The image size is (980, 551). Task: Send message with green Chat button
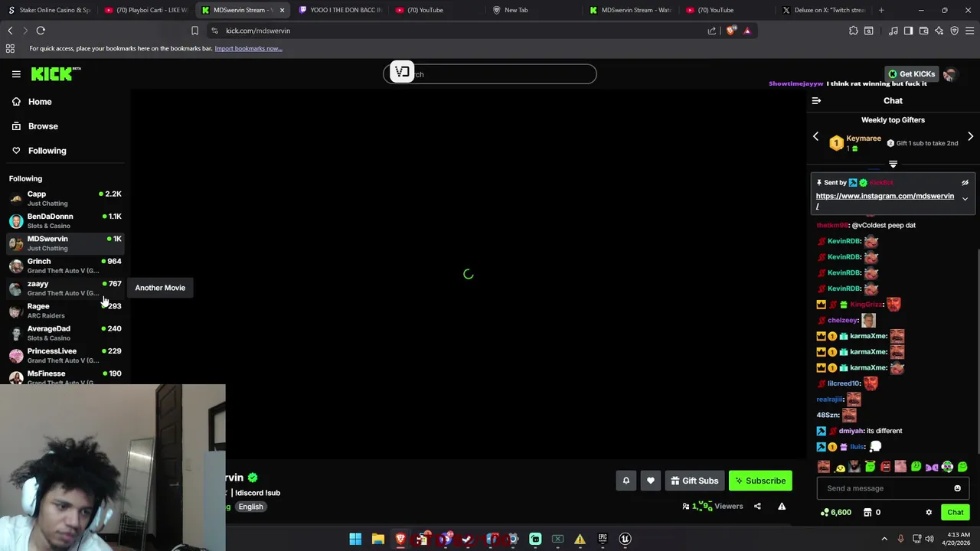click(x=955, y=513)
